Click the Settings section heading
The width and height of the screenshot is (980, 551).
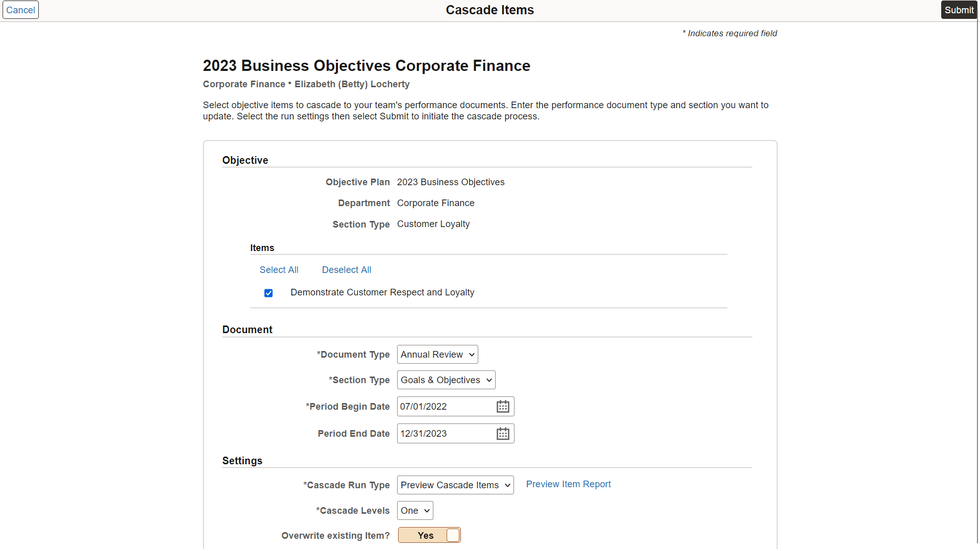[242, 461]
